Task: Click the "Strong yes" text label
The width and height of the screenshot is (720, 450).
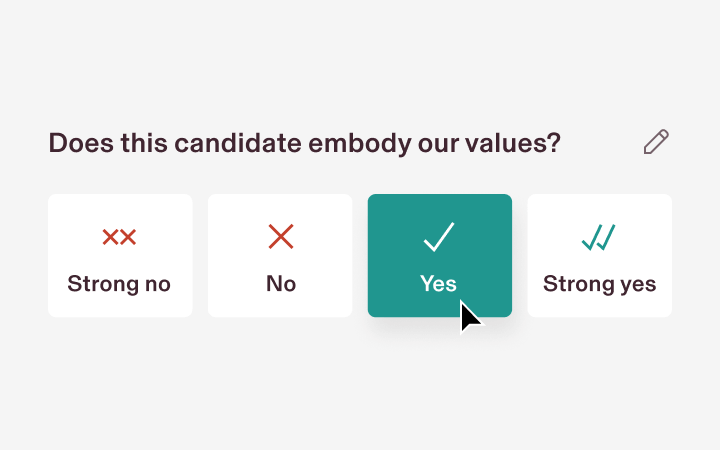Action: pyautogui.click(x=600, y=284)
